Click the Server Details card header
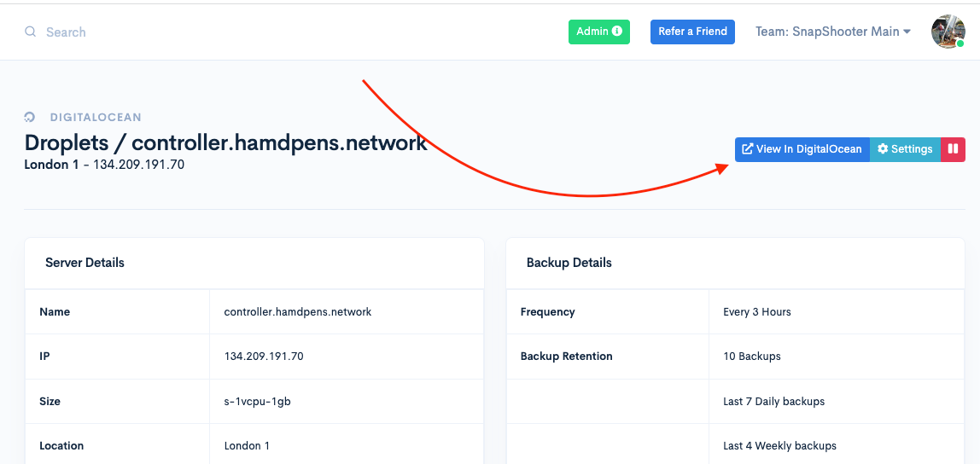Screen dimensions: 980x464 [x=254, y=263]
